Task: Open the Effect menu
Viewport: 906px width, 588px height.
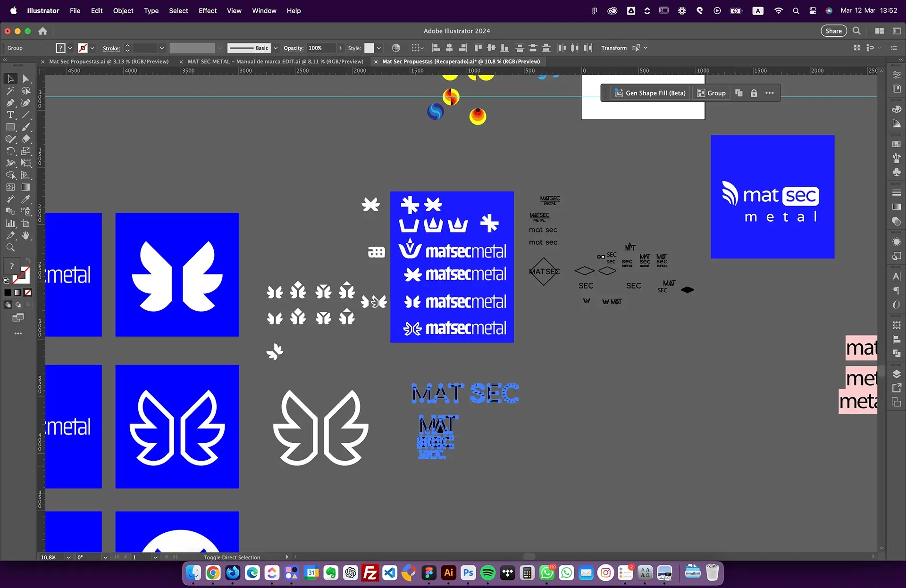Action: (208, 10)
